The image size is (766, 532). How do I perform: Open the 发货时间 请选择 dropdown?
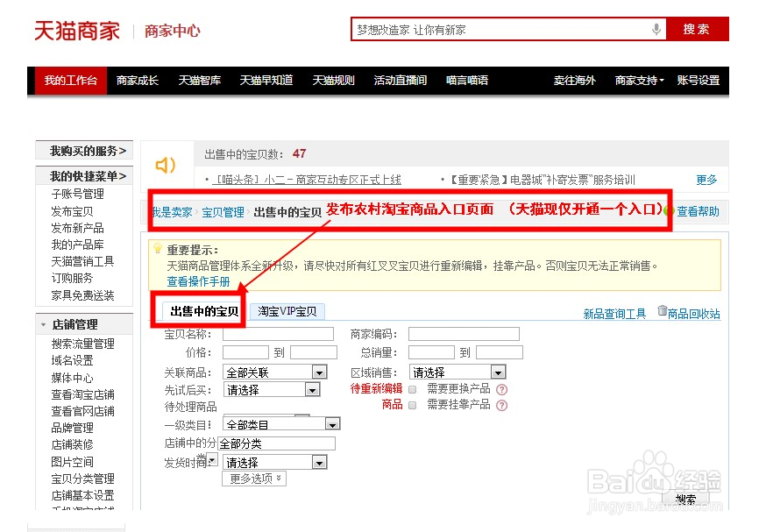pos(275,462)
